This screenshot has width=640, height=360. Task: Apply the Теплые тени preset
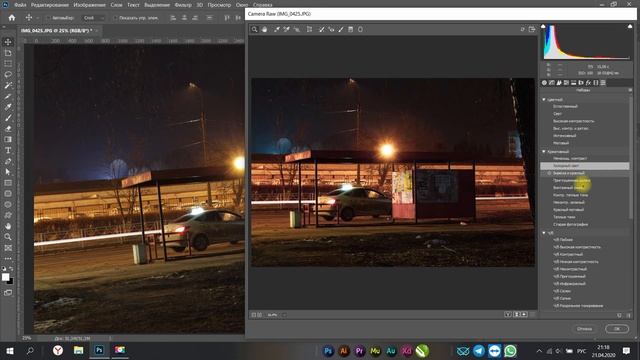[564, 217]
